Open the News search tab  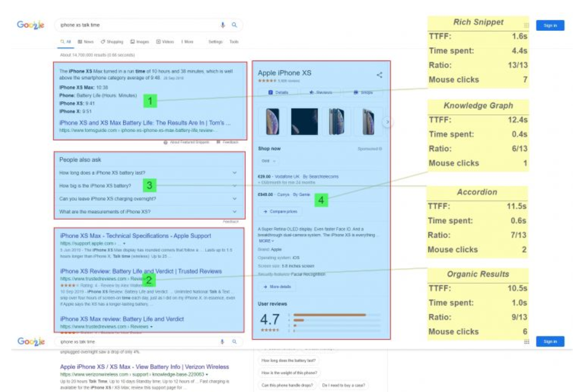[x=86, y=42]
